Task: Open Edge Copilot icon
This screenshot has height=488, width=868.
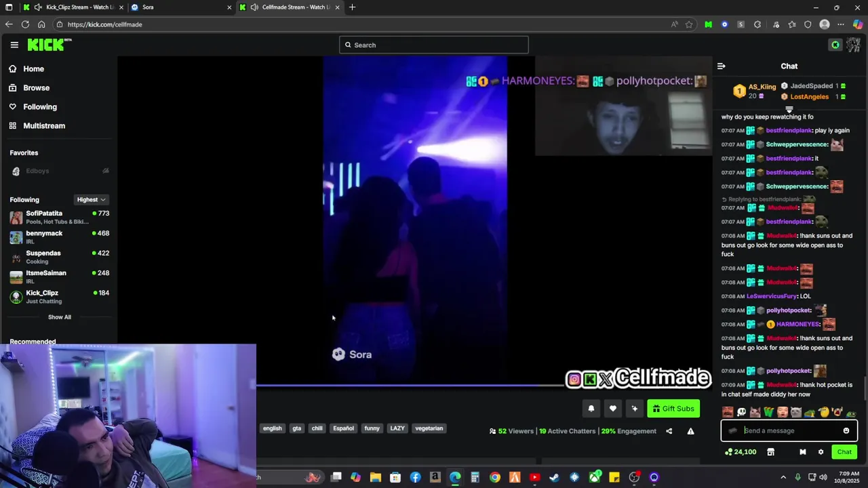Action: (x=858, y=24)
